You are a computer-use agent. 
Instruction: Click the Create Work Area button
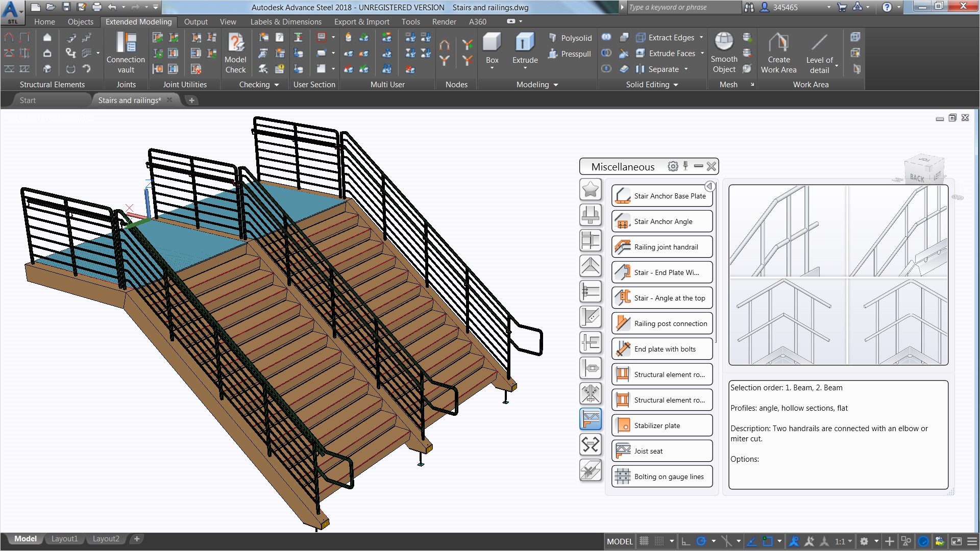pyautogui.click(x=779, y=53)
